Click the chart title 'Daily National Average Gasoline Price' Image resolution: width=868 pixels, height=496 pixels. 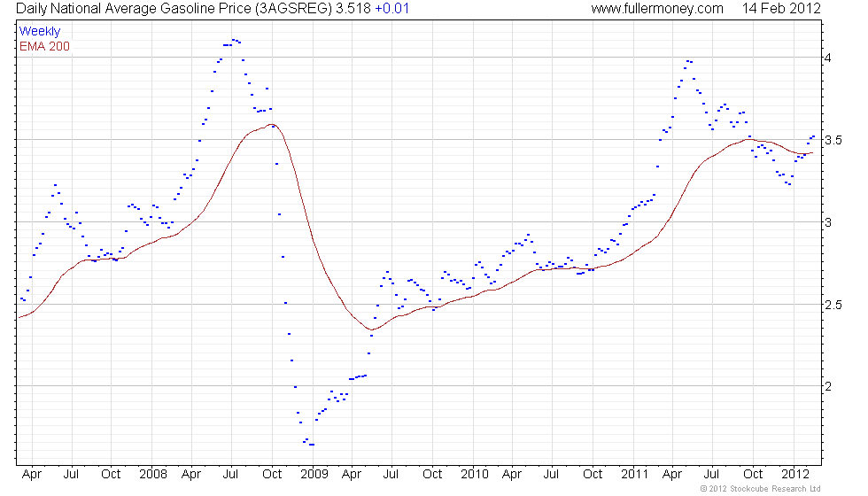[x=134, y=9]
